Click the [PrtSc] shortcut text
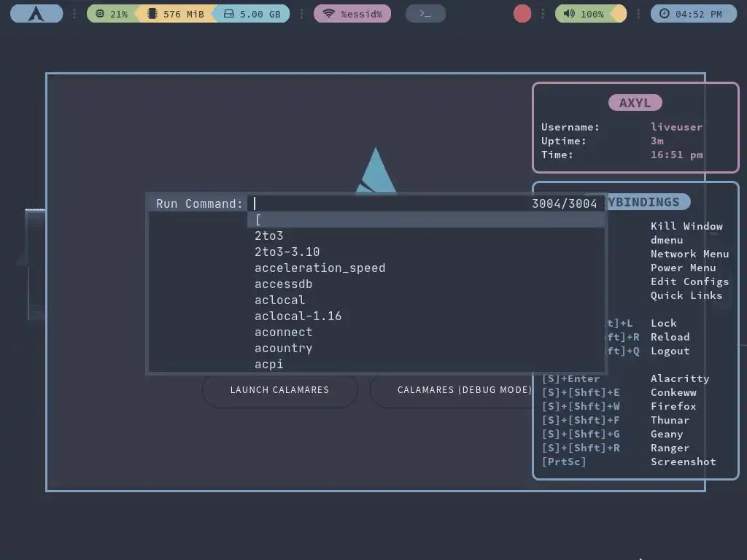Screen dimensions: 747x560 coord(564,462)
